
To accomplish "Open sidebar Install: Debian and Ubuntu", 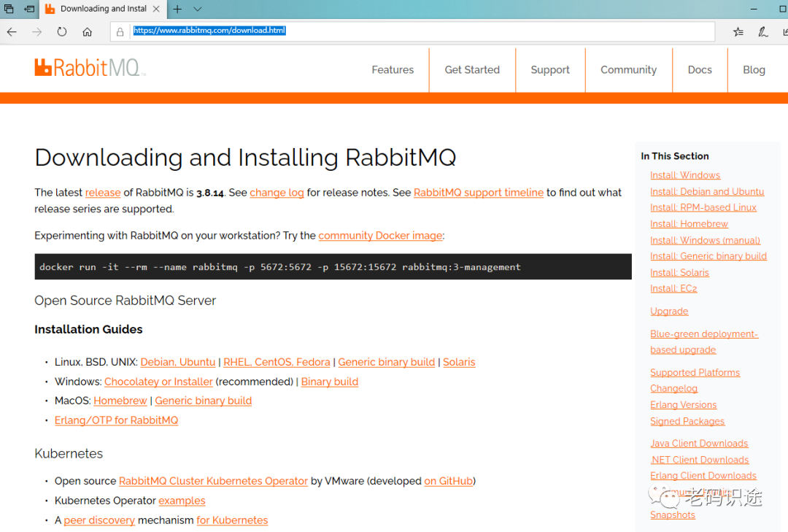I will tap(707, 192).
